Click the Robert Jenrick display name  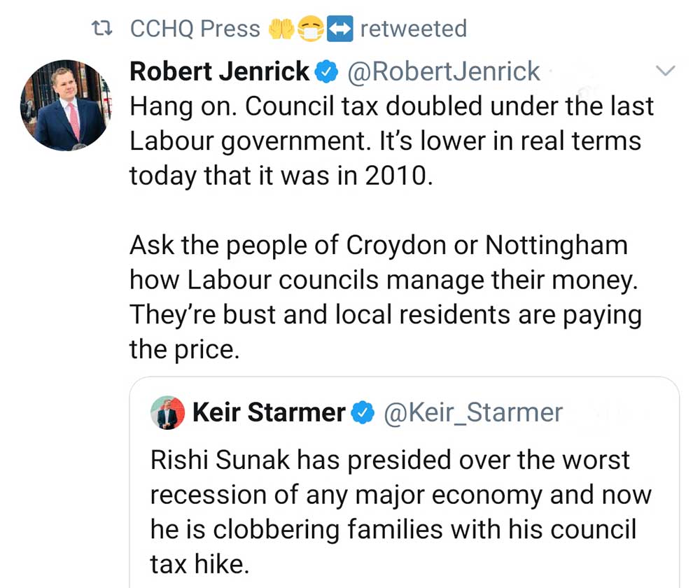pyautogui.click(x=219, y=71)
